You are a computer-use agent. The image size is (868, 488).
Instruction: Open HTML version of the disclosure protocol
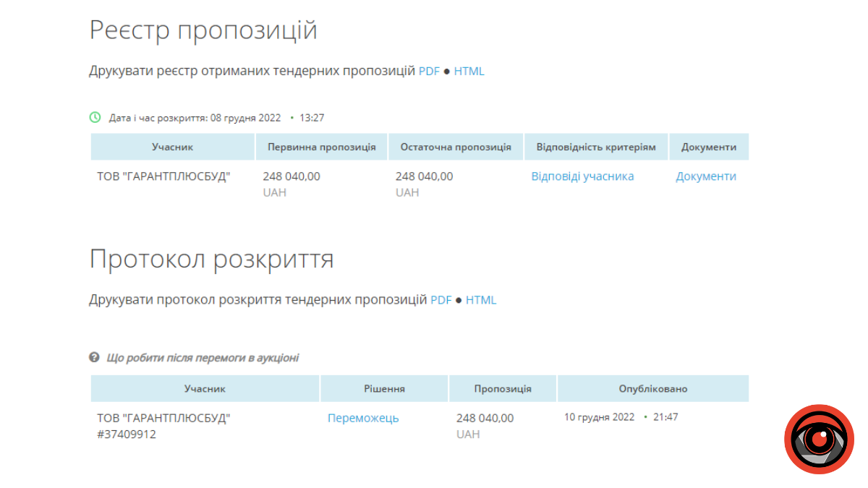coord(482,299)
